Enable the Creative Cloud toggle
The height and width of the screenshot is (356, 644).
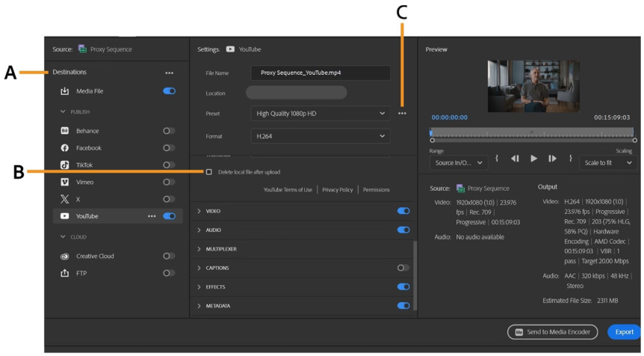pos(169,256)
